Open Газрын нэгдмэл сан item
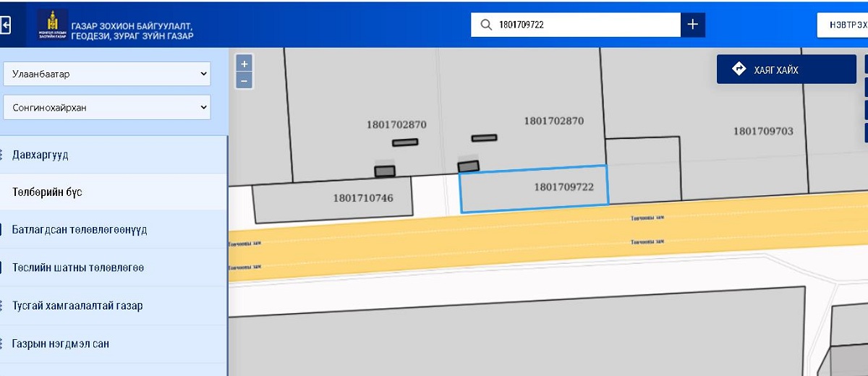The image size is (868, 376). pyautogui.click(x=61, y=343)
